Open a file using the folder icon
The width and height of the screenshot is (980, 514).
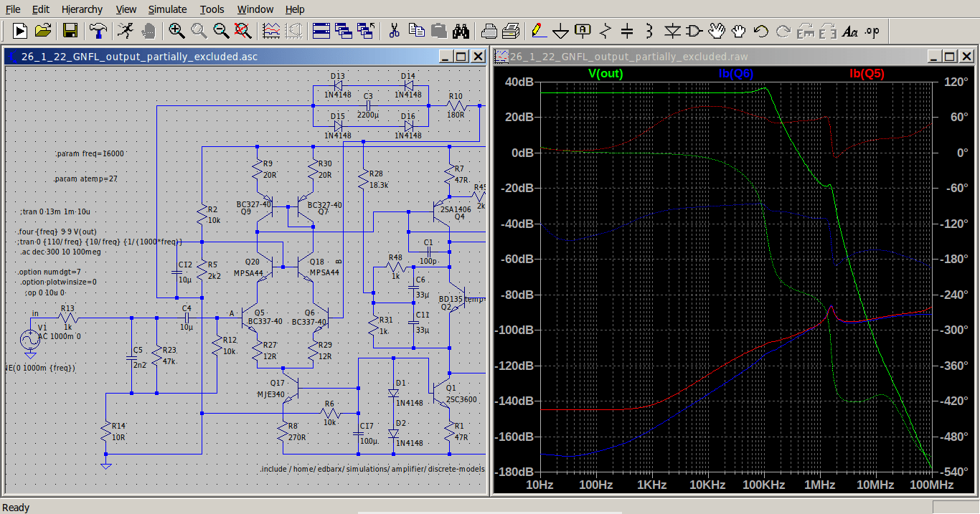click(43, 31)
